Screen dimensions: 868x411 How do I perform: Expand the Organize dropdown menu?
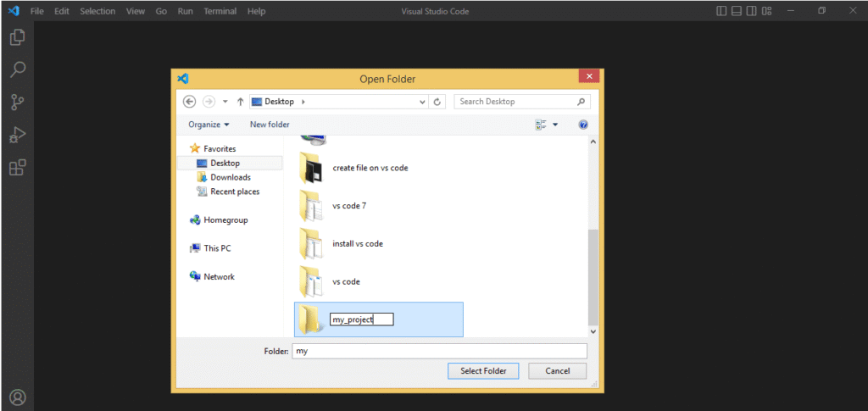point(209,125)
